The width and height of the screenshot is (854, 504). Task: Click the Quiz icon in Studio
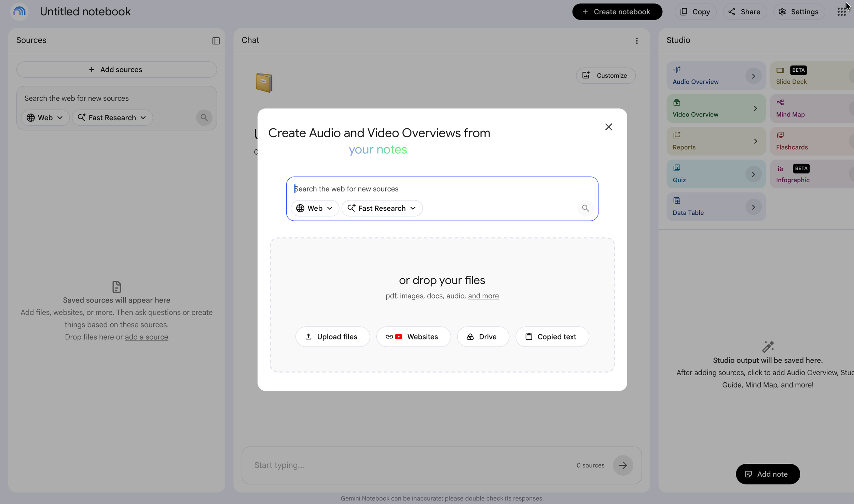point(677,168)
